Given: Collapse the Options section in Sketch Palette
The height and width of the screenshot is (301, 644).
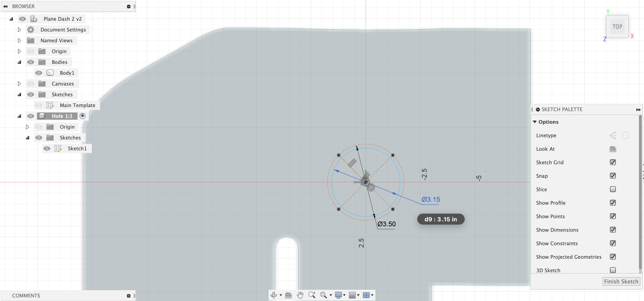Looking at the screenshot, I should 535,122.
